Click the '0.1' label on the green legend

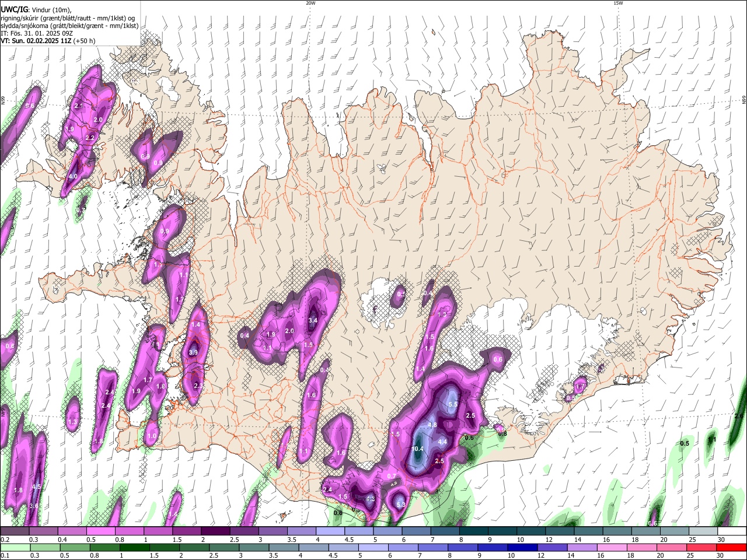[5, 555]
